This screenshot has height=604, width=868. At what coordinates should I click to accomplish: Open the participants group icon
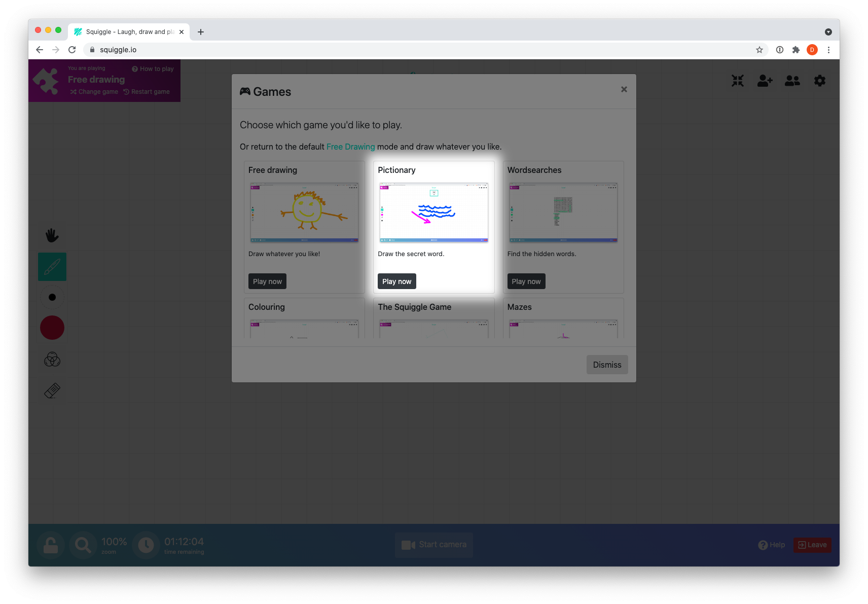coord(792,81)
